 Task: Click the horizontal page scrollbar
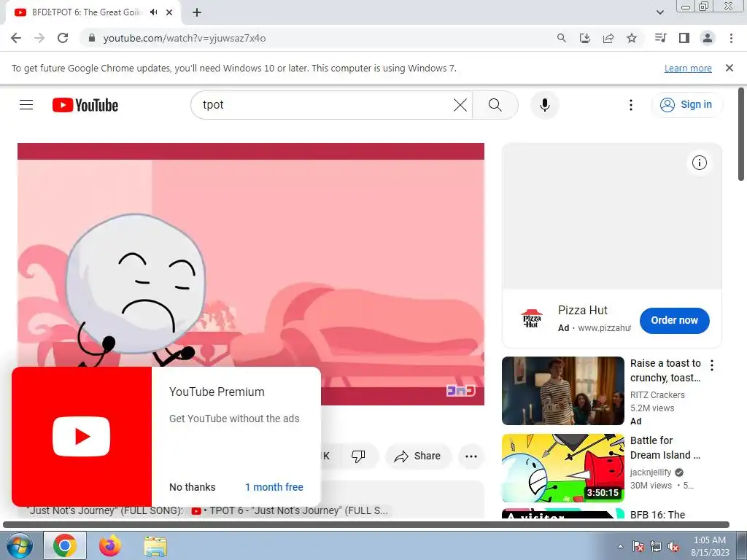pyautogui.click(x=366, y=525)
